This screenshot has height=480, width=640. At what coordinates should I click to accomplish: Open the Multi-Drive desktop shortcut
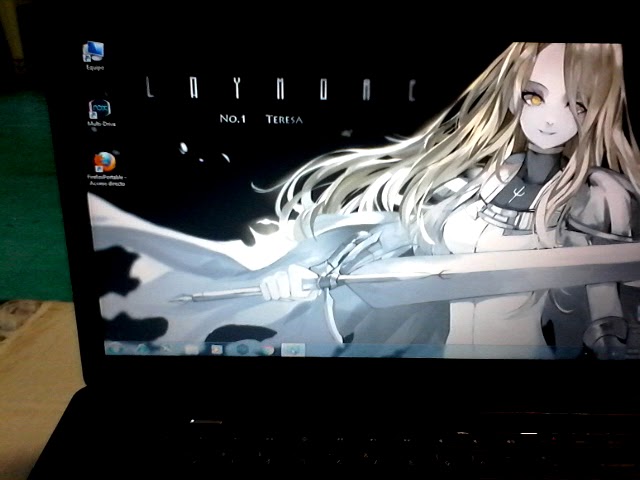pos(100,109)
